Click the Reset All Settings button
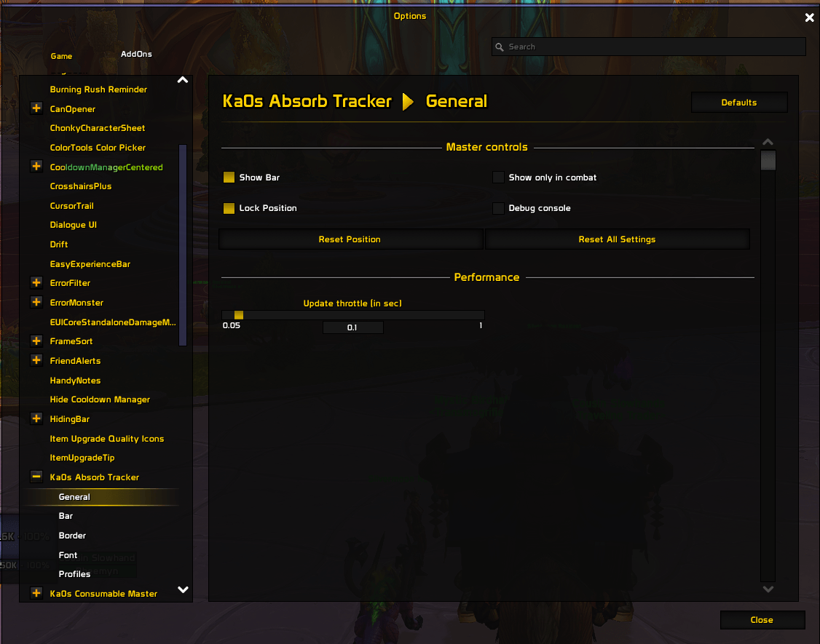 (x=617, y=239)
